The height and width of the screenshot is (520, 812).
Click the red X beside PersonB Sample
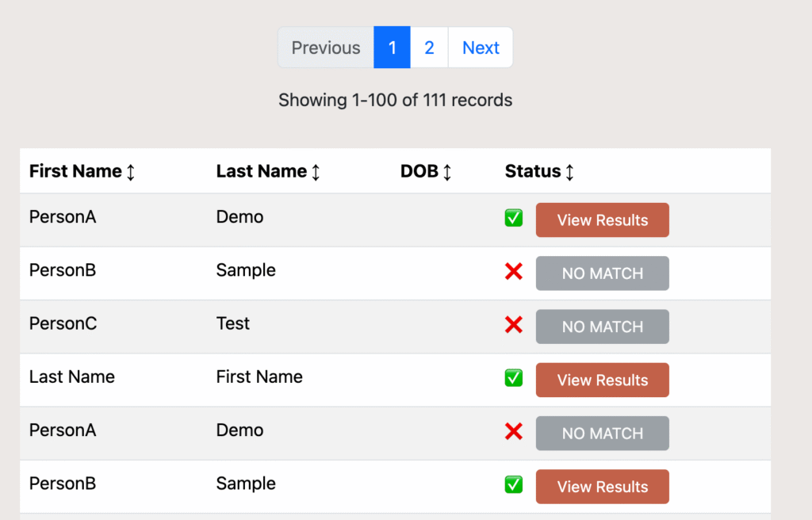513,271
